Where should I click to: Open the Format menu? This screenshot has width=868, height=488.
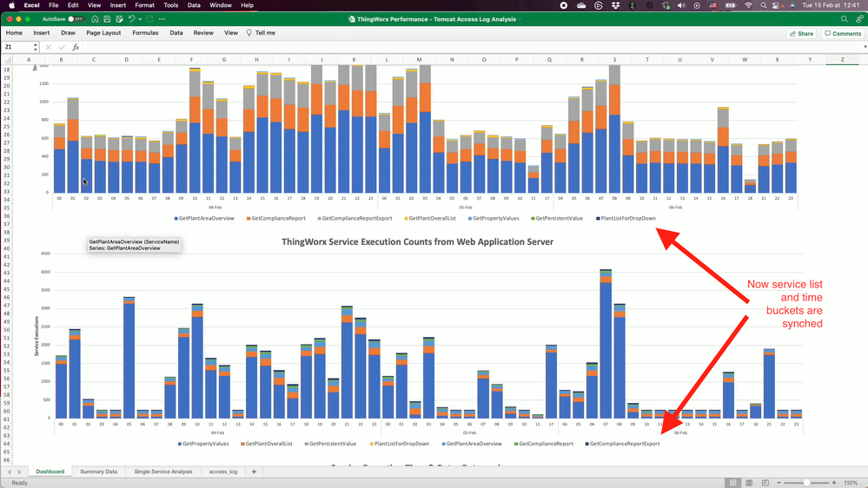click(144, 5)
